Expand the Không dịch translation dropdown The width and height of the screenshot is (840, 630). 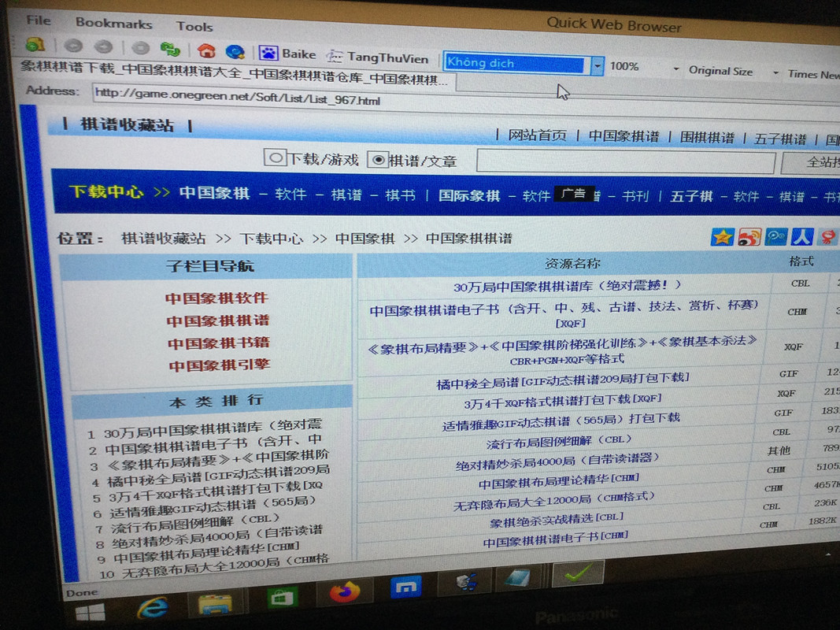point(598,66)
